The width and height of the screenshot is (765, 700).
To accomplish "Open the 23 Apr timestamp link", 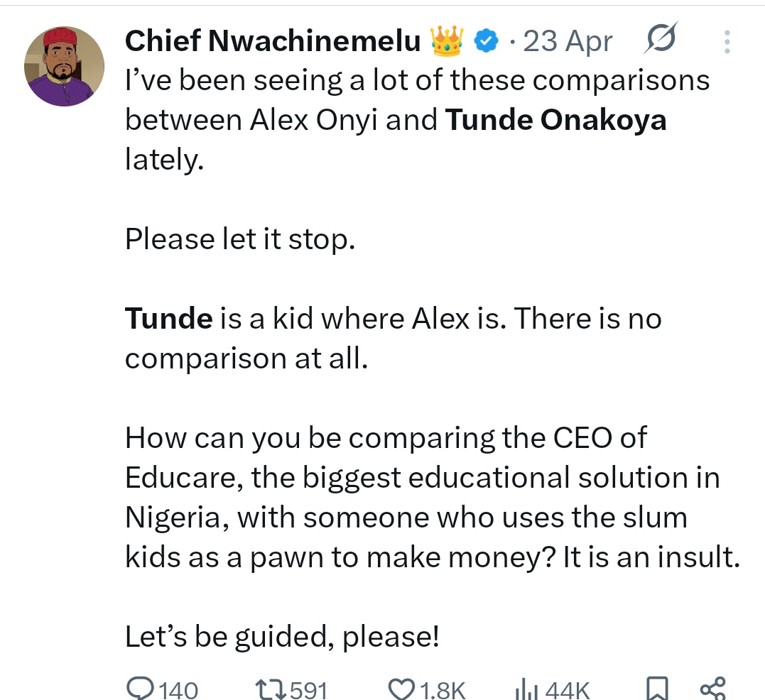I will tap(568, 41).
